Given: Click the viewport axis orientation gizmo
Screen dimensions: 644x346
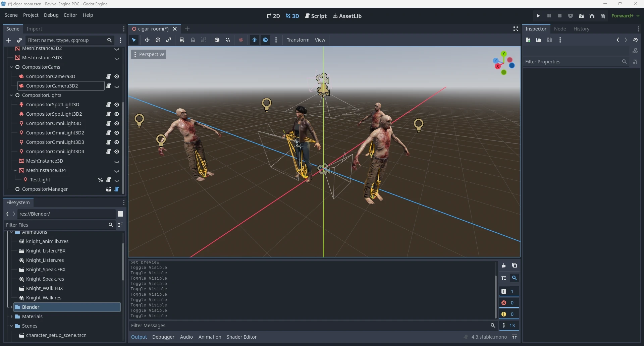Looking at the screenshot, I should 504,63.
